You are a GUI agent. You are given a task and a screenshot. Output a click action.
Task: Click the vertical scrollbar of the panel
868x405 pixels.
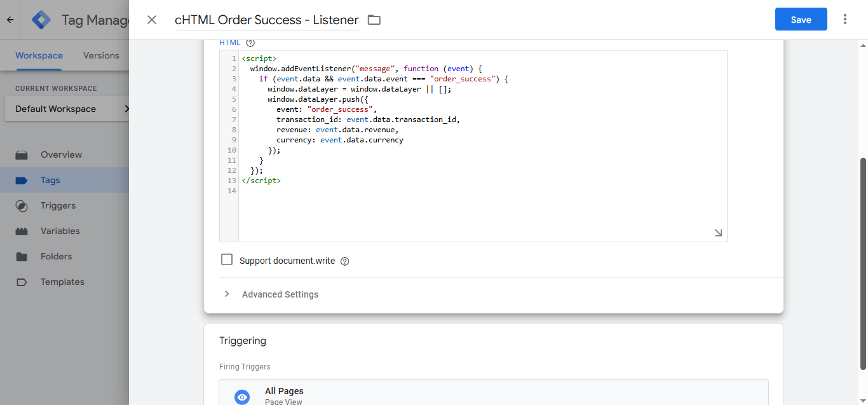[863, 264]
